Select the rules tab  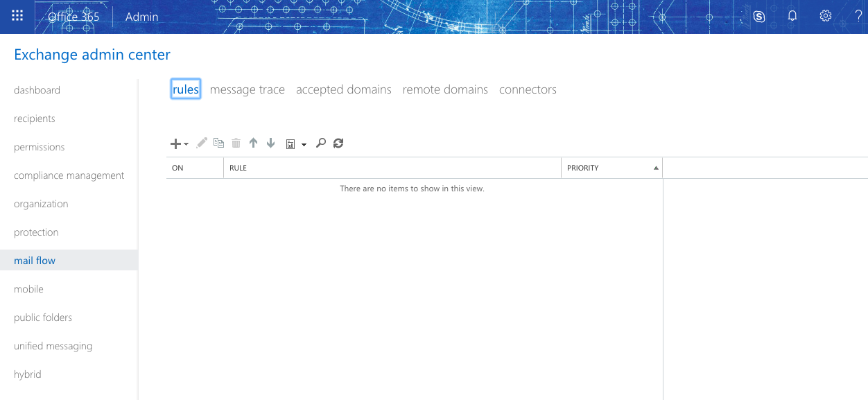click(x=186, y=89)
